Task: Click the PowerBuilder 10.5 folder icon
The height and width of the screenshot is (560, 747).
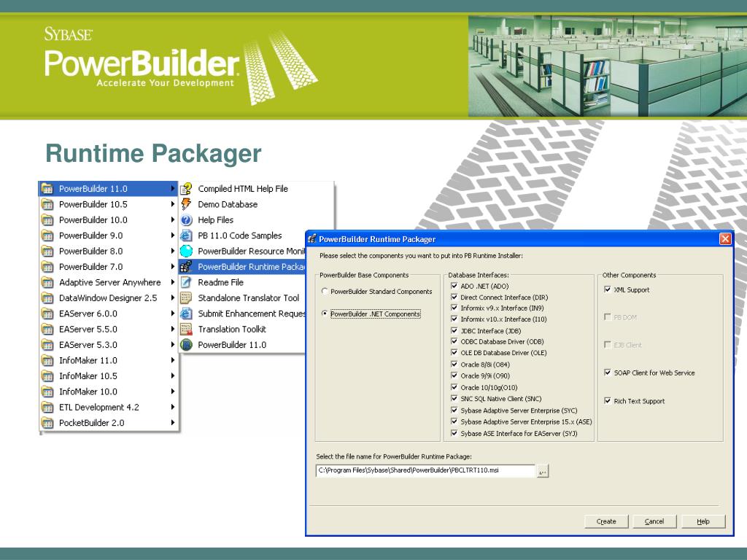Action: (47, 204)
